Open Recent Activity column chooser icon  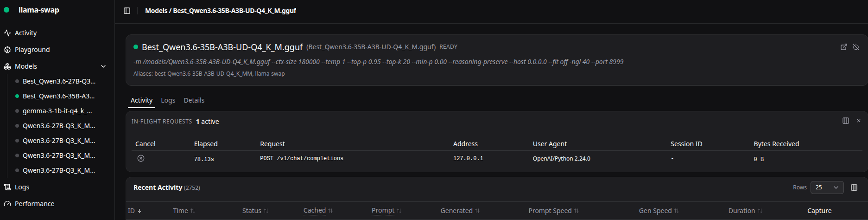pos(854,188)
